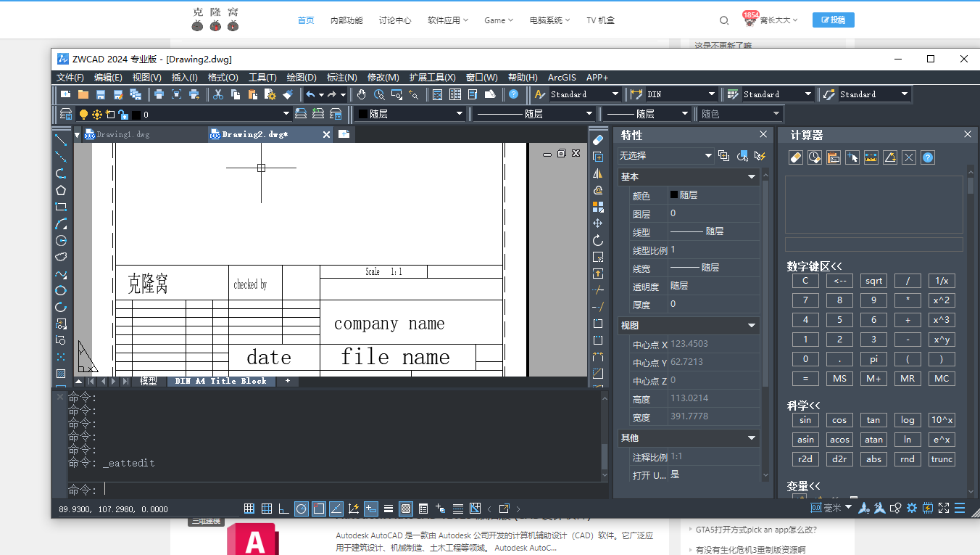Screen dimensions: 980x555
Task: Click the 讨论中心 link on the website
Action: (395, 20)
